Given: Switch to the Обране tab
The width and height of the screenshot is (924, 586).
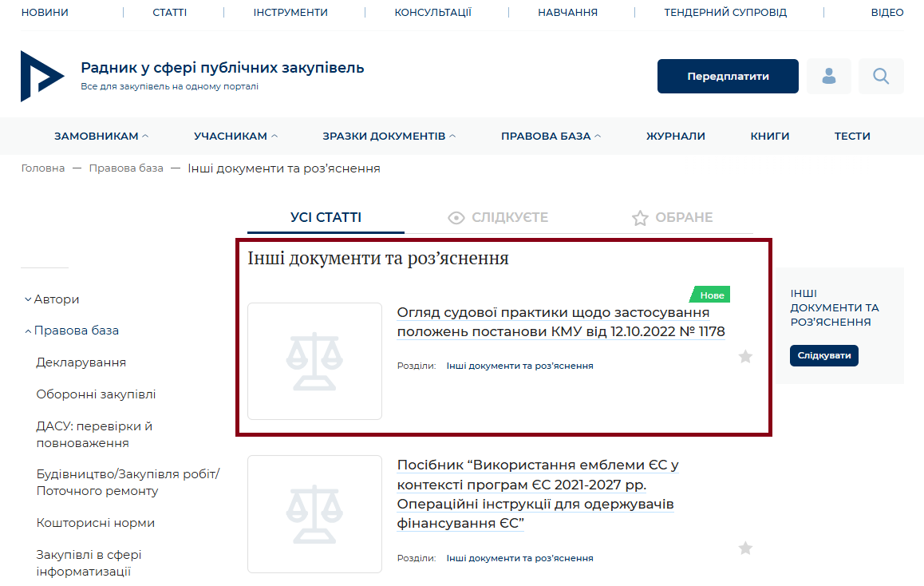Looking at the screenshot, I should pos(673,217).
